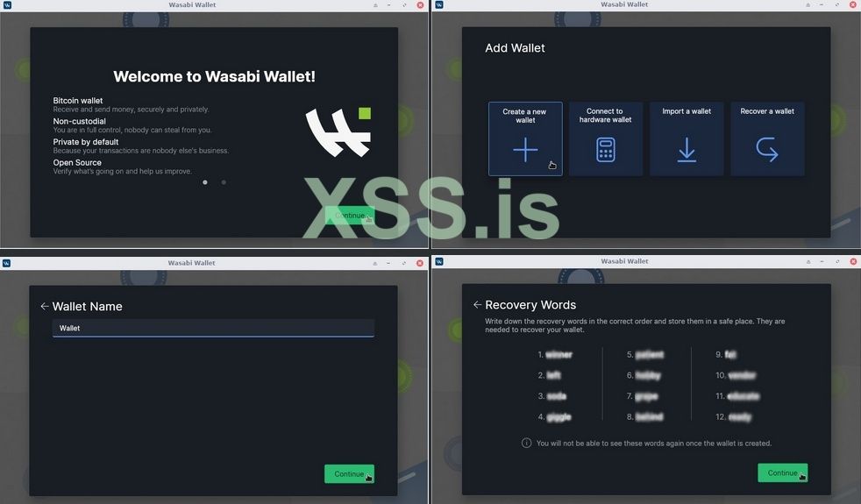The height and width of the screenshot is (504, 861).
Task: Click the curved arrow icon for Recover a wallet
Action: pos(767,149)
